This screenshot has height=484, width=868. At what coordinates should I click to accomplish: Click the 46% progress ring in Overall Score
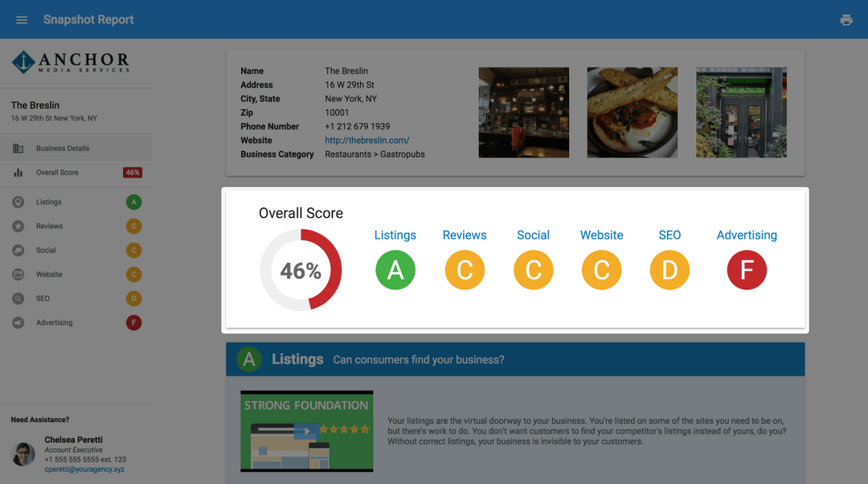[x=301, y=270]
